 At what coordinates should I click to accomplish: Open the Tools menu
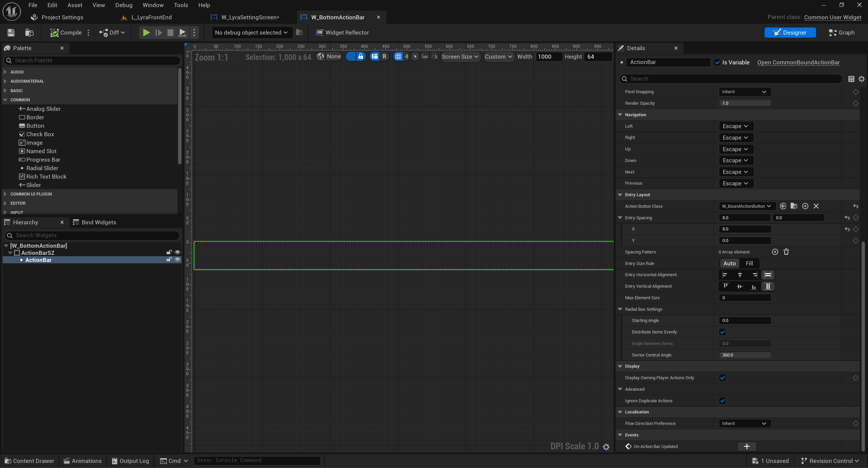[x=181, y=5]
